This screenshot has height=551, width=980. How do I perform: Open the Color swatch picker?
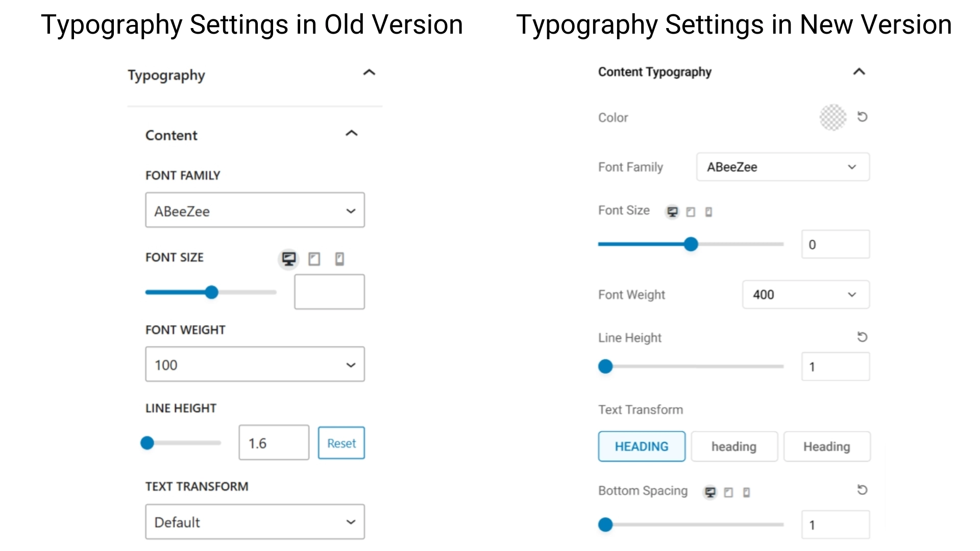832,117
